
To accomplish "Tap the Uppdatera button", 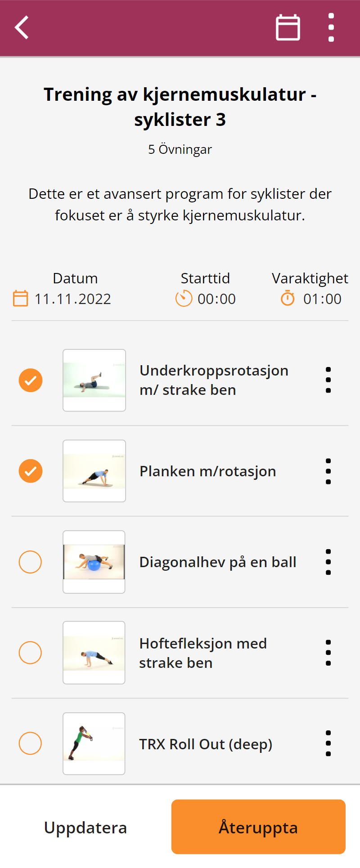I will click(x=85, y=827).
